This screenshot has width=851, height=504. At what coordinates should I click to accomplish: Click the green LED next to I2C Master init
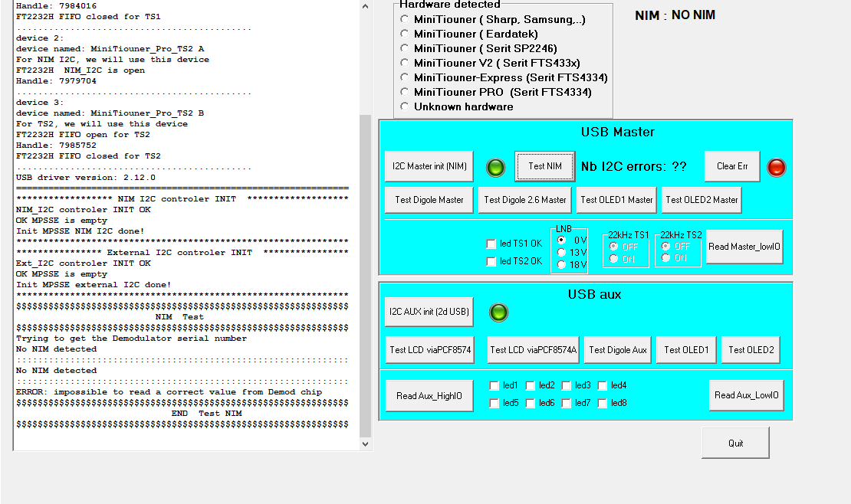pos(496,167)
